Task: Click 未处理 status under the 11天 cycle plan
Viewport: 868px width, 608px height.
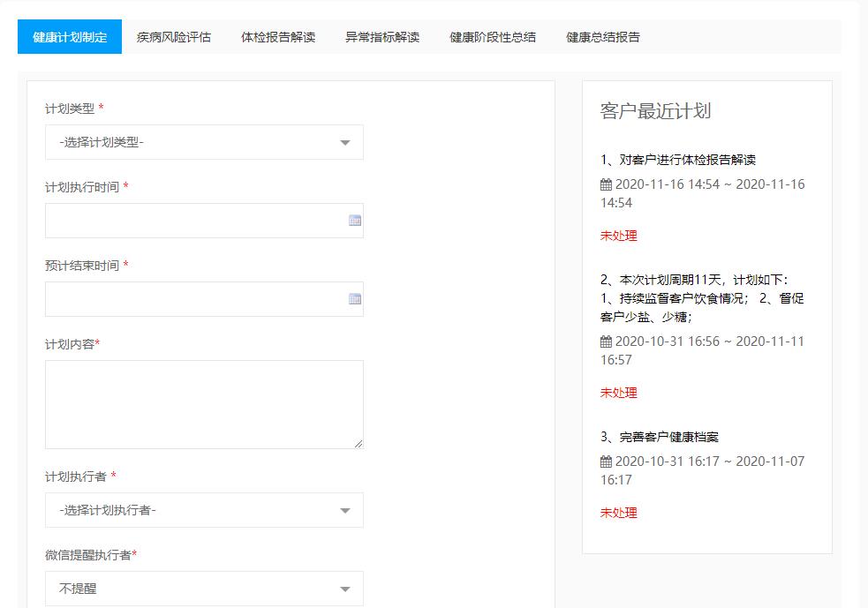Action: pyautogui.click(x=619, y=393)
